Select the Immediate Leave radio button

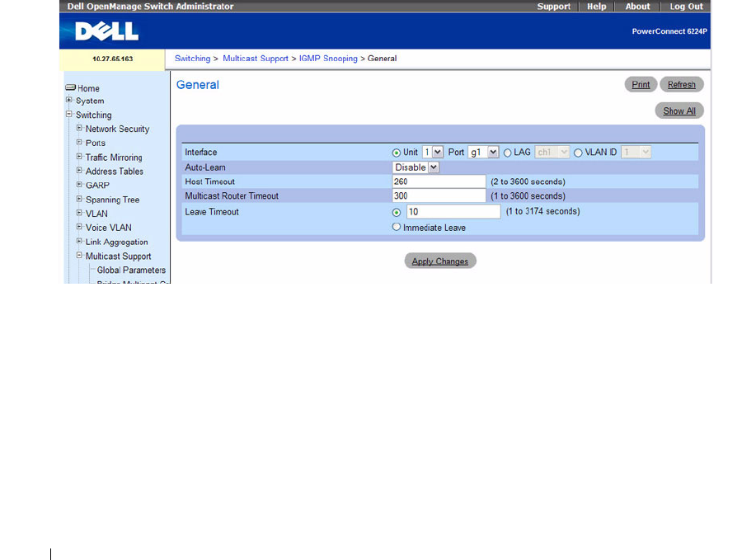397,228
